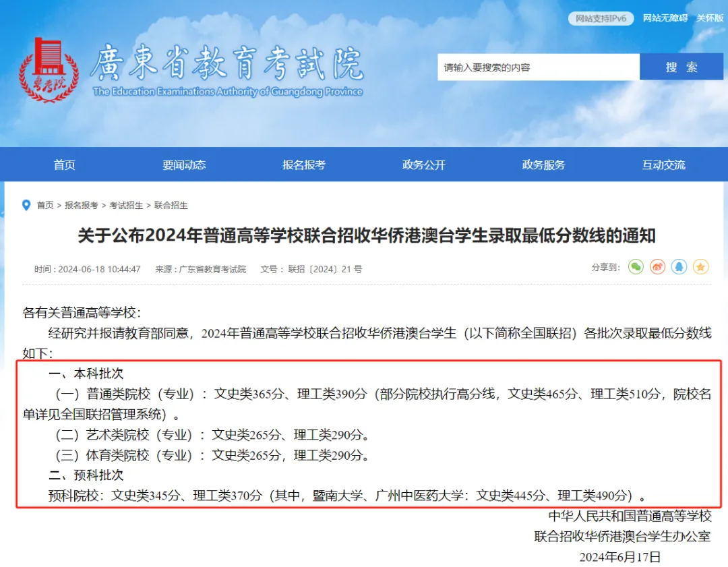Open the 报名报考 navigation menu item

pos(303,164)
